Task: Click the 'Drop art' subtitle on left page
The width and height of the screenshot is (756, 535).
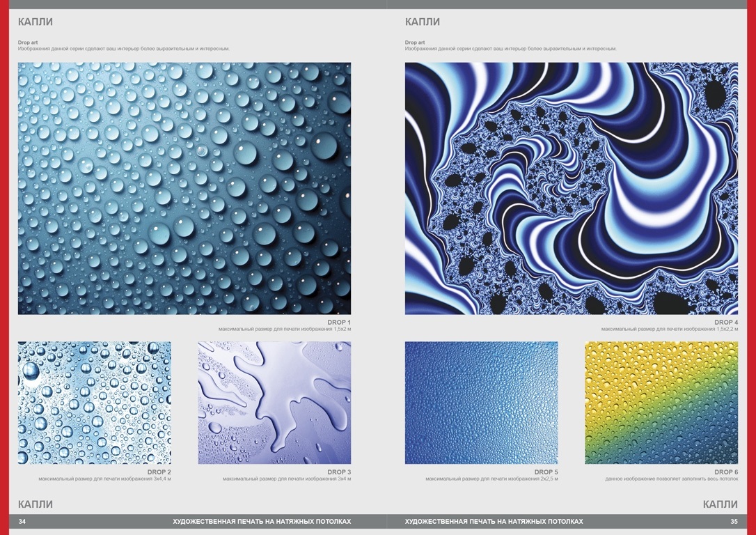Action: 28,42
